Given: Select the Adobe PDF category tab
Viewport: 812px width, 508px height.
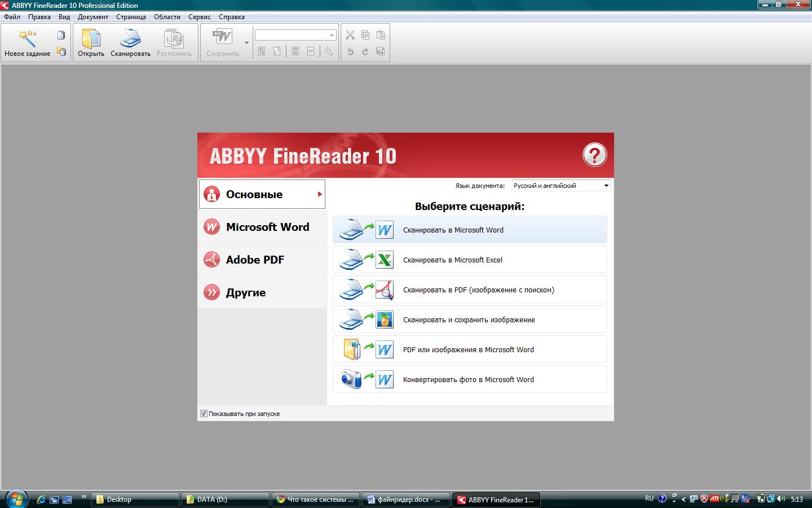Looking at the screenshot, I should point(262,260).
